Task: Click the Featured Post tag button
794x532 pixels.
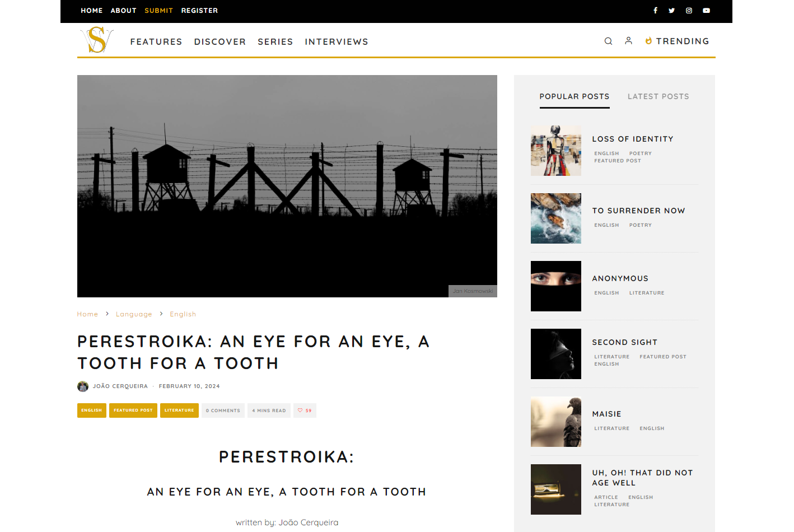Action: coord(133,410)
